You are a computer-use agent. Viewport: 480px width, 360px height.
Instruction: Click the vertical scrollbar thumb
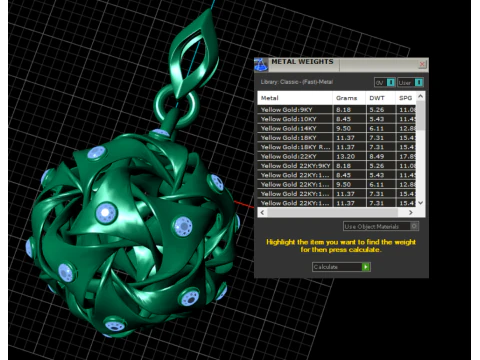coord(420,115)
